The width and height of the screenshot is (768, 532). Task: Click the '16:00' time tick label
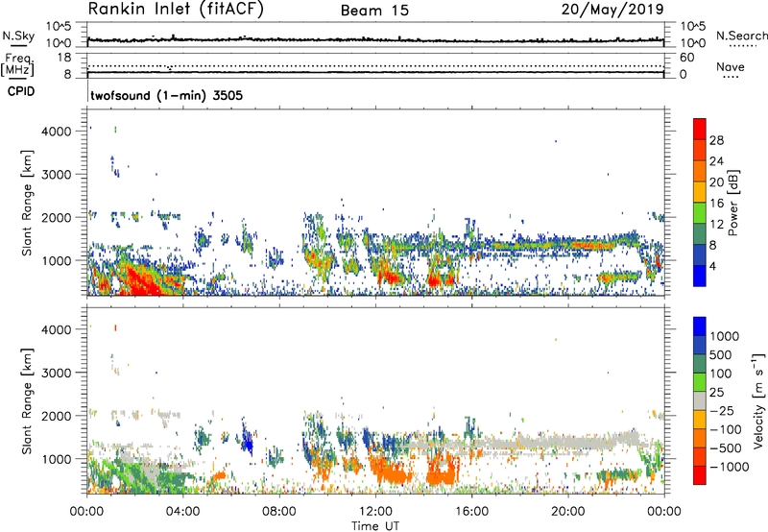pos(471,512)
